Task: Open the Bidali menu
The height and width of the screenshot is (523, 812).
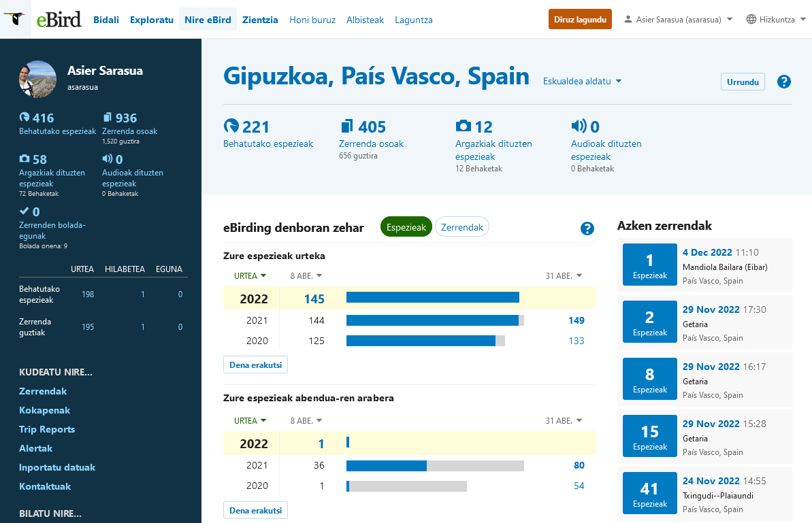Action: pos(106,20)
